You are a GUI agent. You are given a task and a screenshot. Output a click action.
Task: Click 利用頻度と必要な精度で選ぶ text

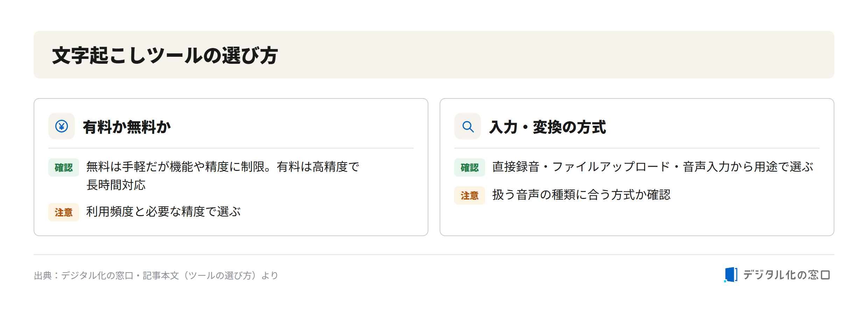[x=163, y=212]
